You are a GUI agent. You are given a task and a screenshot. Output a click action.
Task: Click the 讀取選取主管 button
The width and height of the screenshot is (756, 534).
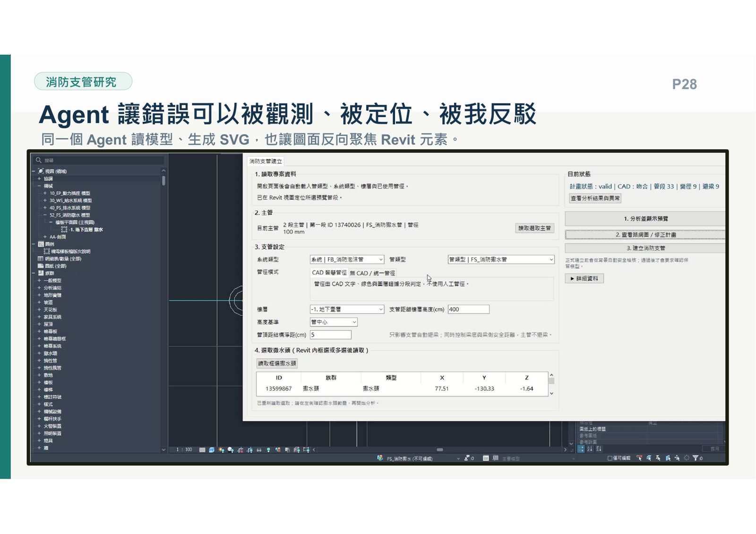click(x=534, y=228)
